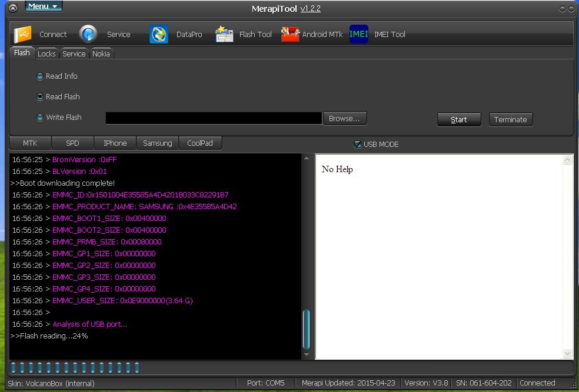The width and height of the screenshot is (579, 392).
Task: Click the "Boot downloading complete!" log line
Action: [x=62, y=183]
